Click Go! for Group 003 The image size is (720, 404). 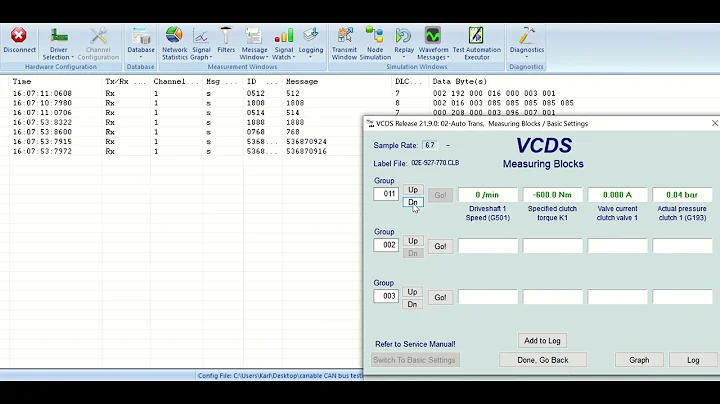[x=440, y=297]
